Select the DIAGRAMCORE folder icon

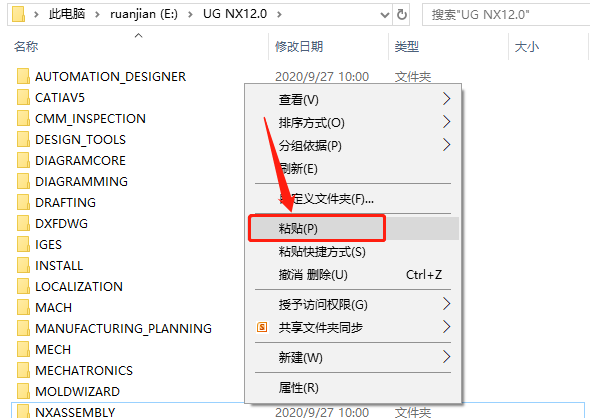pyautogui.click(x=23, y=160)
